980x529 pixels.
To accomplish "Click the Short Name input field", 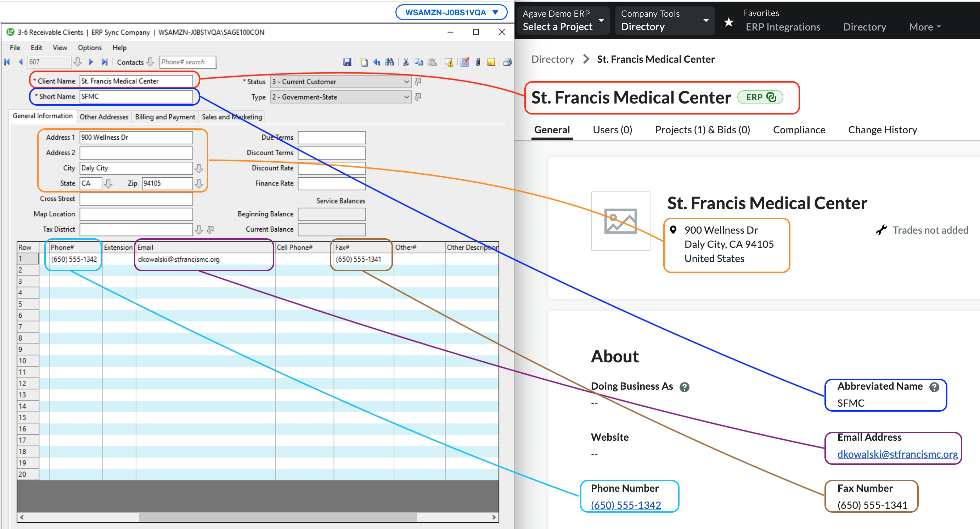I will 136,97.
